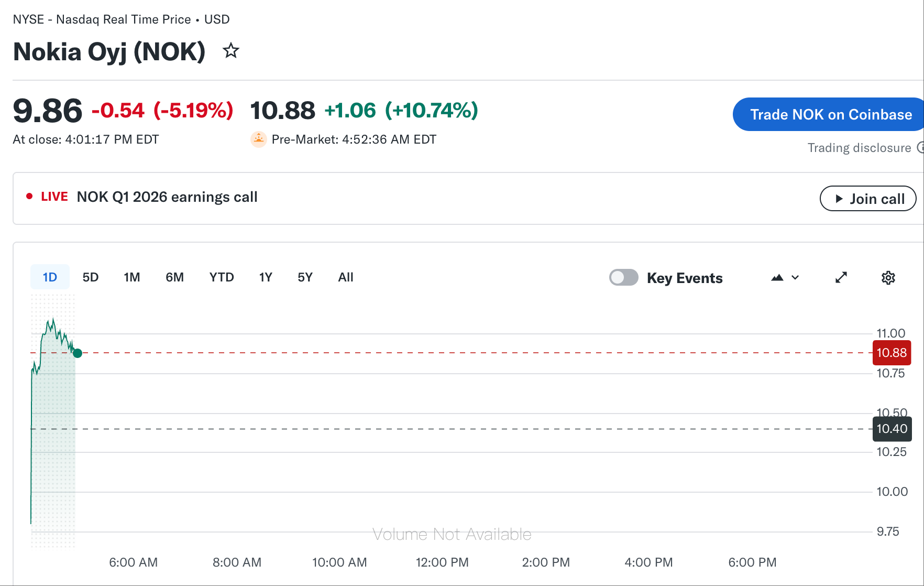Click the mountain chart type icon
The image size is (924, 586).
(777, 278)
